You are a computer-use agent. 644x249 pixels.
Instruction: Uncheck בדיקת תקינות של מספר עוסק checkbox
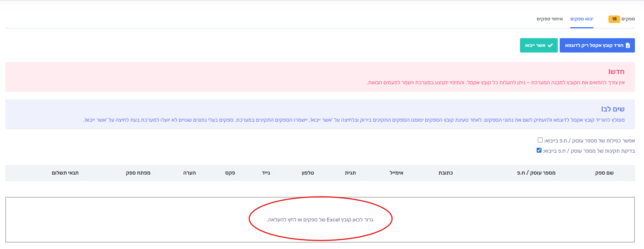[x=539, y=150]
